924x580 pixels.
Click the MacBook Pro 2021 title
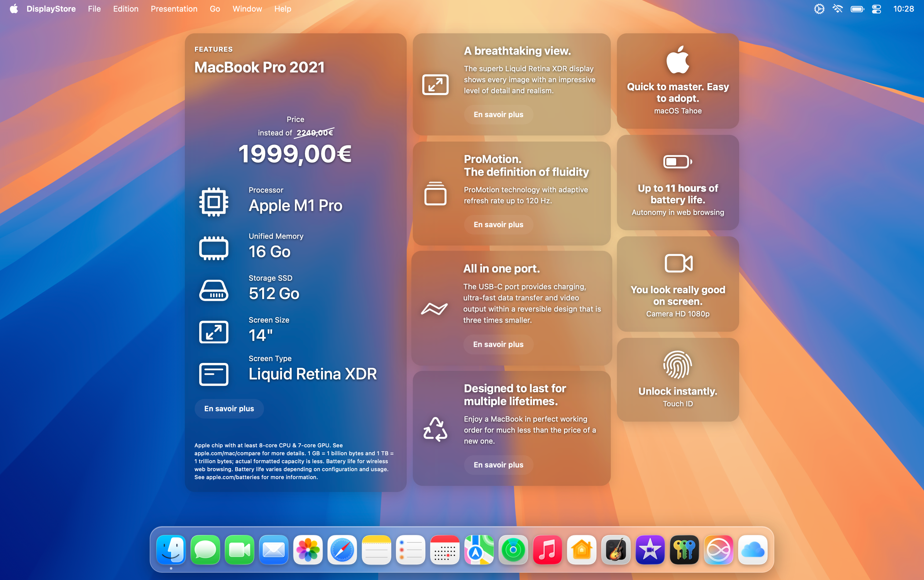click(259, 68)
